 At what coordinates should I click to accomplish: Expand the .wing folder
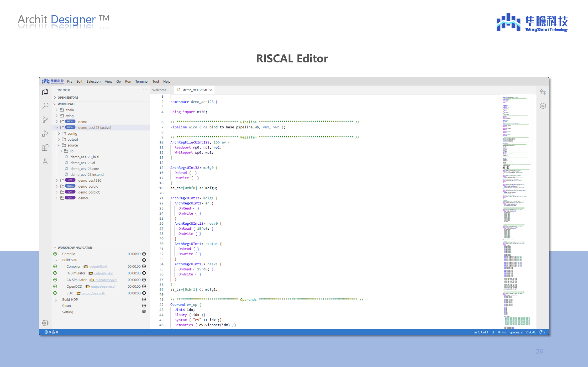click(57, 116)
